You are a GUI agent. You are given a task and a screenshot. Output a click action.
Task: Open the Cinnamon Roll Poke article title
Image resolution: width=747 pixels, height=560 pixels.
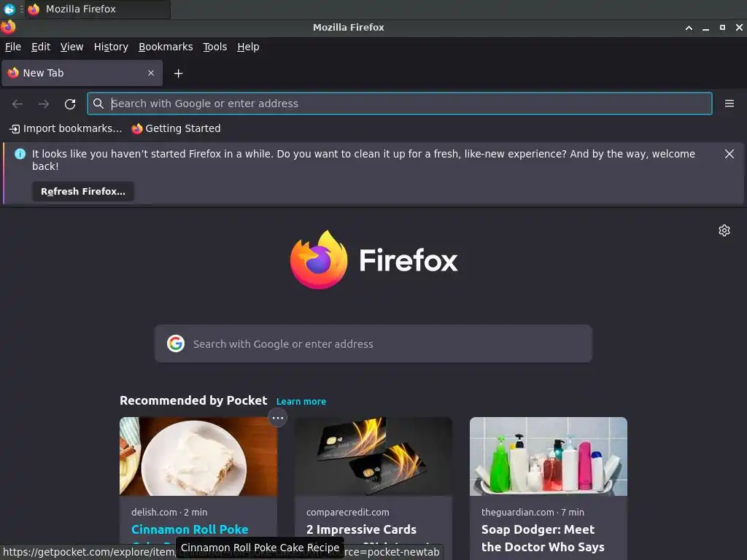tap(190, 529)
